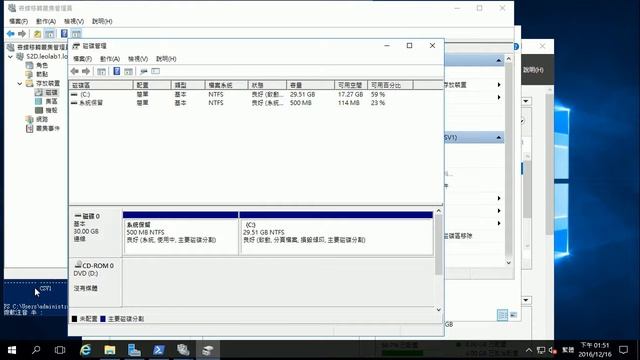The height and width of the screenshot is (360, 640).
Task: Collapse the 存放裝置 (Storage) tree node
Action: pyautogui.click(x=20, y=83)
